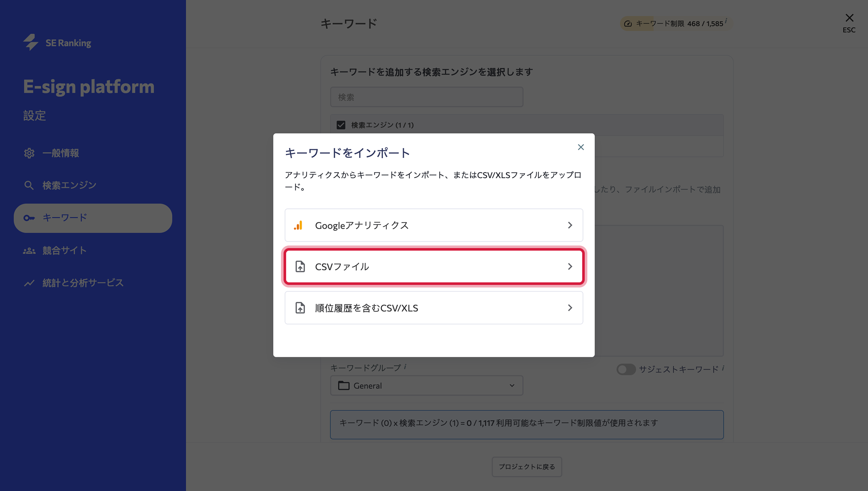Click the file upload icon beside CSVファイル
This screenshot has height=491, width=868.
[300, 266]
